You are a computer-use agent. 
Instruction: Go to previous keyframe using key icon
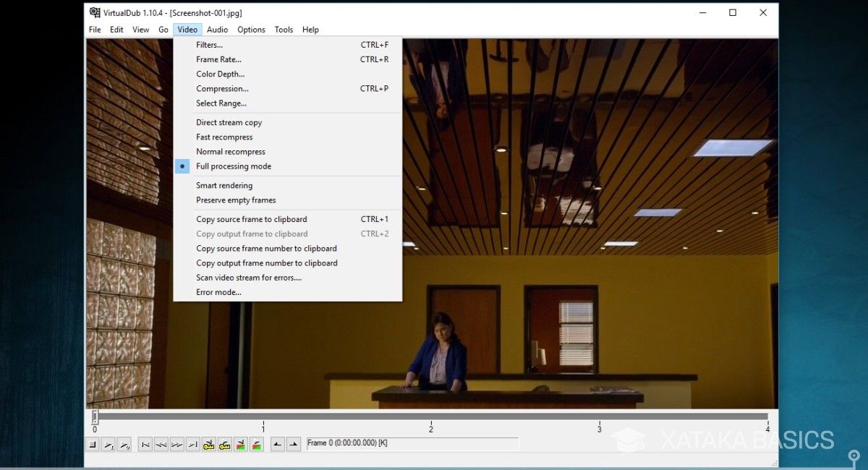pyautogui.click(x=209, y=444)
